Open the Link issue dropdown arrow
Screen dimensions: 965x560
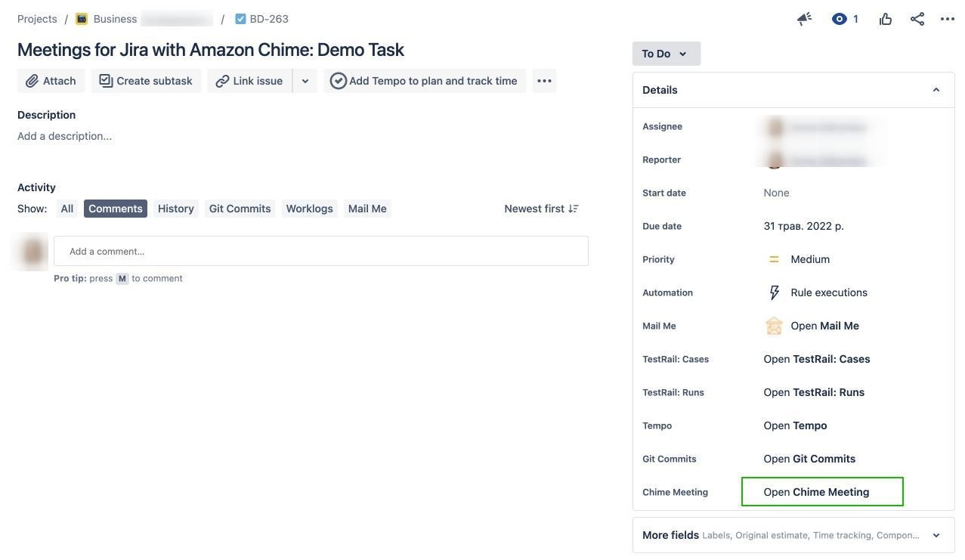(x=305, y=81)
